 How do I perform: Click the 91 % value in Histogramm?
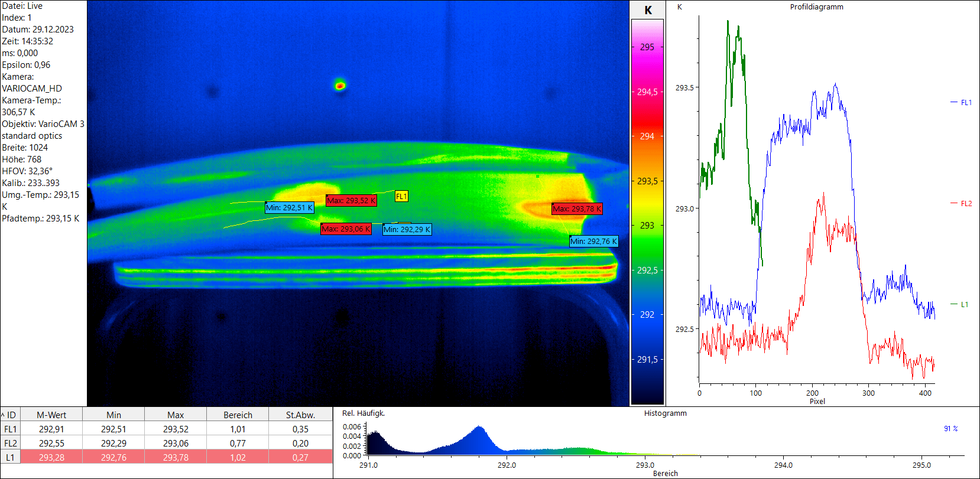coord(950,429)
